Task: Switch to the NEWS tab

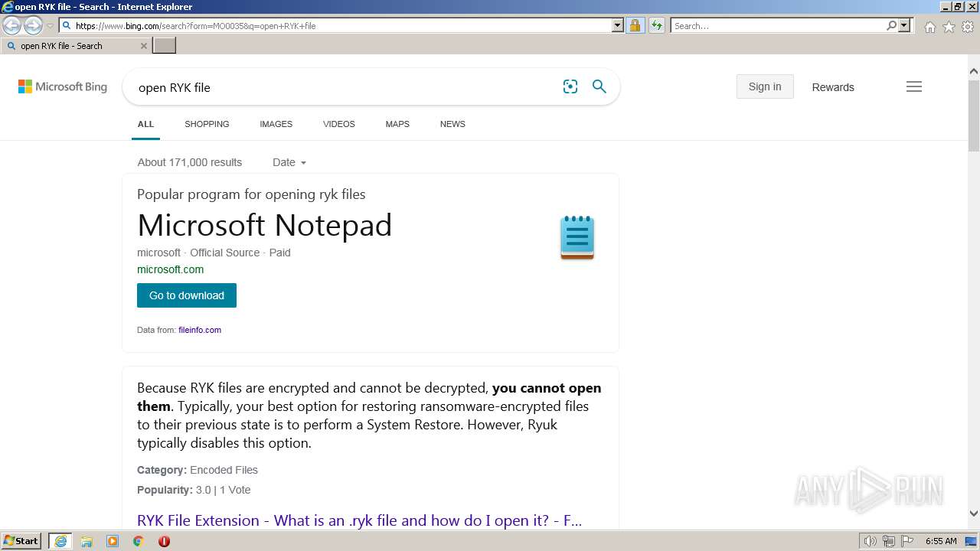Action: 452,124
